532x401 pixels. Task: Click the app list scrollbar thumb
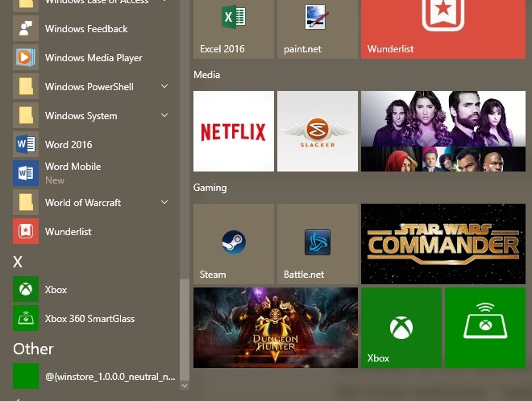click(185, 330)
